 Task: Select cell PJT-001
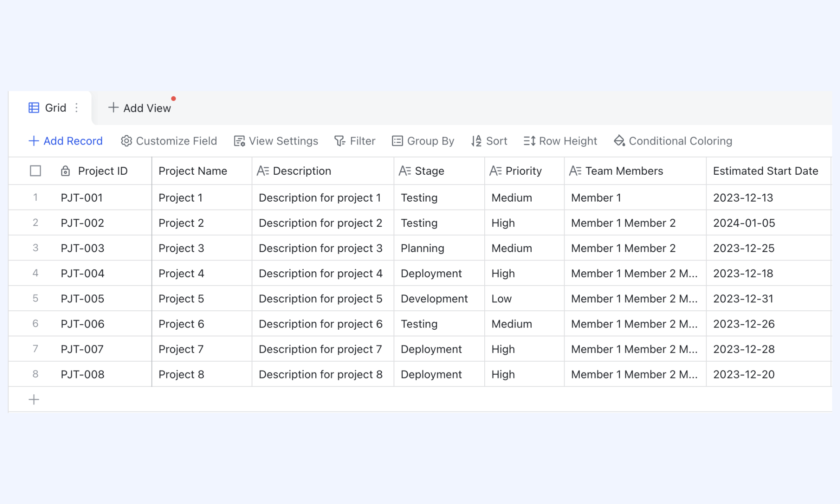pyautogui.click(x=103, y=197)
